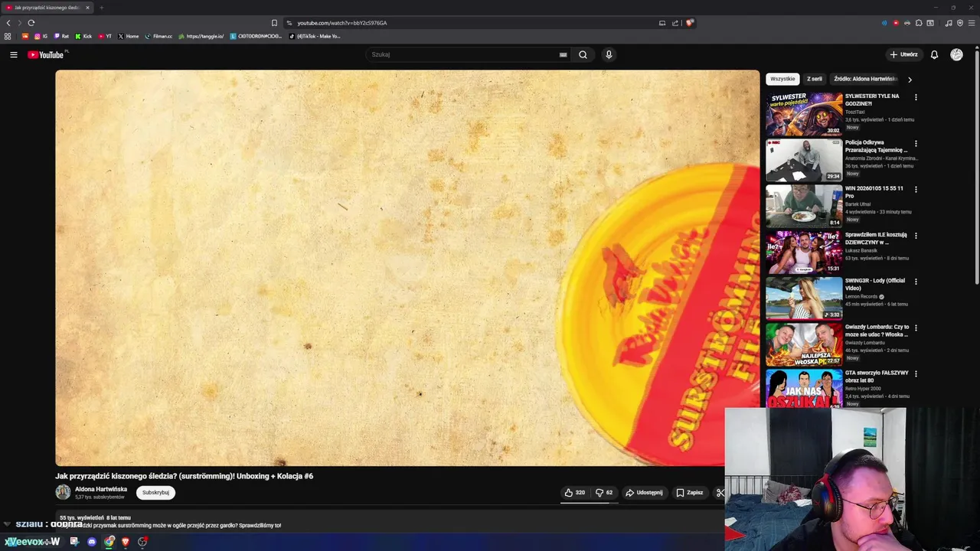980x551 pixels.
Task: Play or pause the surströmming video
Action: tap(407, 268)
